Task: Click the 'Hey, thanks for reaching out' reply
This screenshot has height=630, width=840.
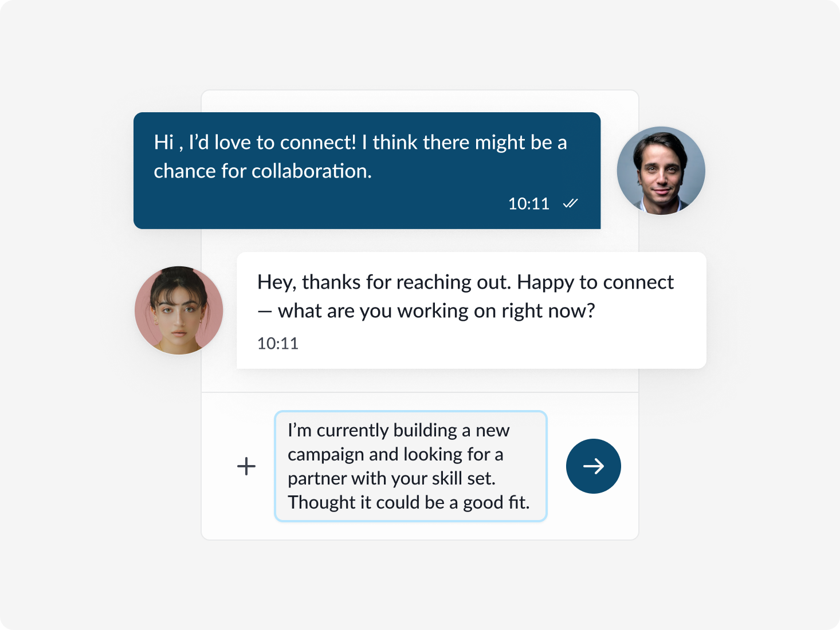Action: click(465, 296)
